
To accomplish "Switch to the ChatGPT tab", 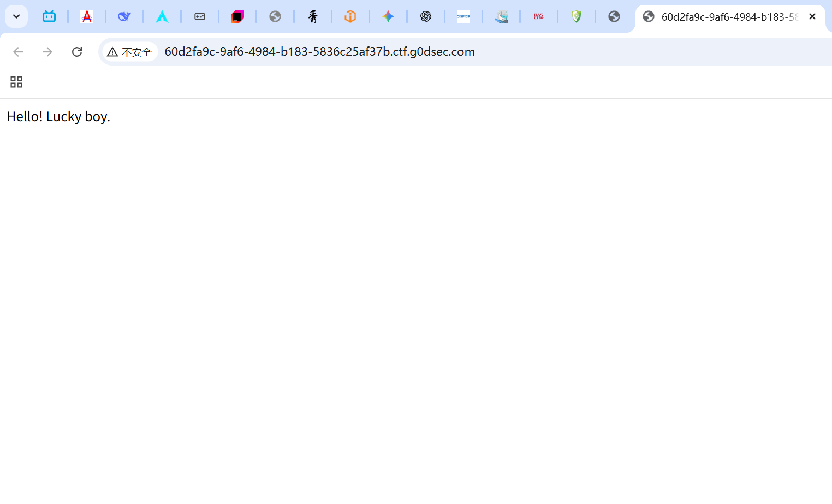I will point(426,16).
